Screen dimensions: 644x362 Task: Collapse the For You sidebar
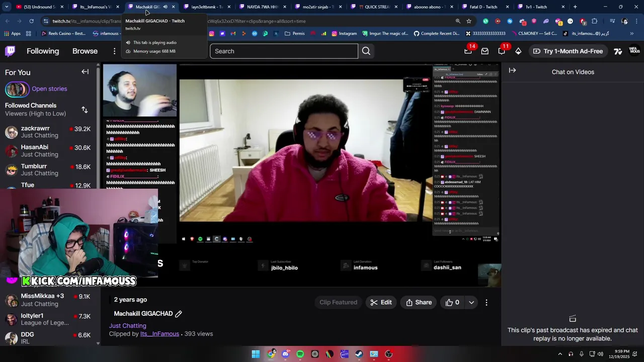[85, 72]
